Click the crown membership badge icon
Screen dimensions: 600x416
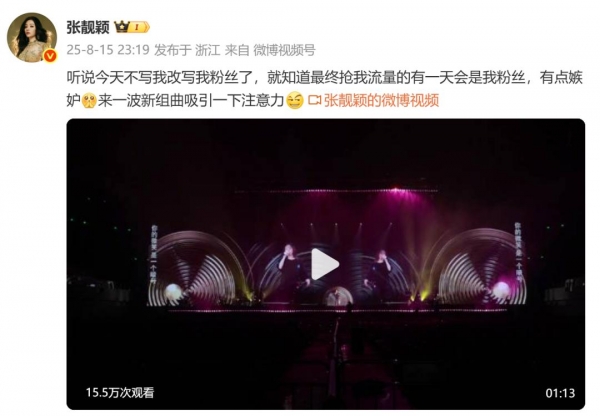tap(122, 27)
